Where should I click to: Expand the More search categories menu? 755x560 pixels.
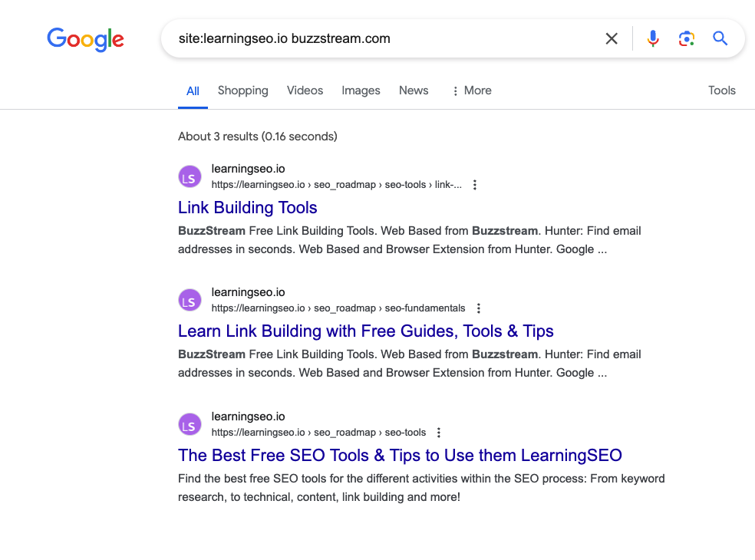point(471,91)
